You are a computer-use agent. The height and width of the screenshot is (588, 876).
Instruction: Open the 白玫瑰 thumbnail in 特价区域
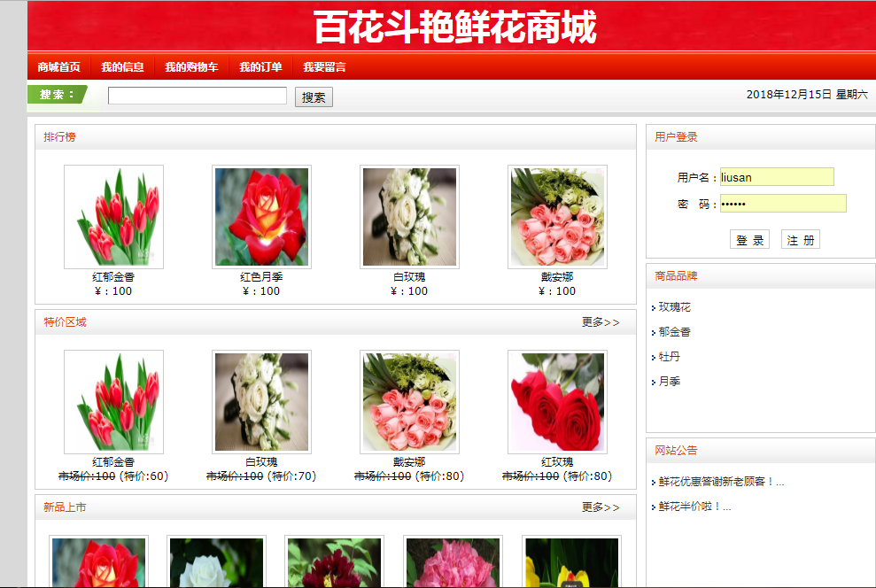click(261, 402)
